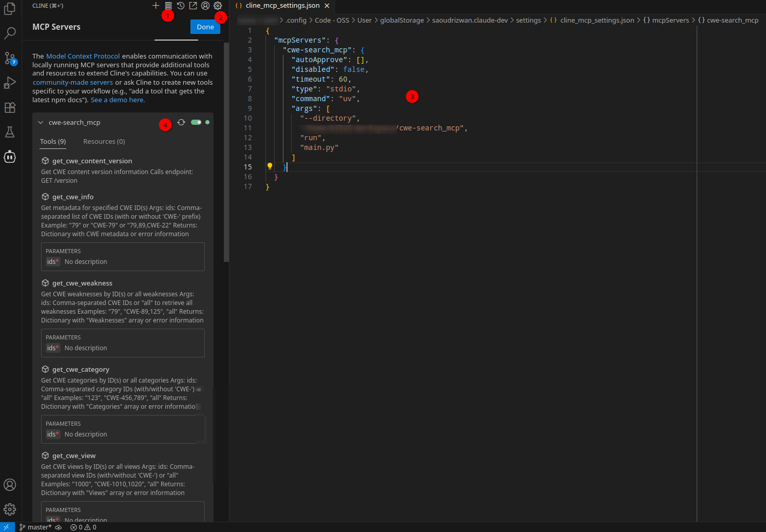Viewport: 766px width, 532px height.
Task: Select the cline_mcp_settings.json editor tab
Action: [282, 6]
